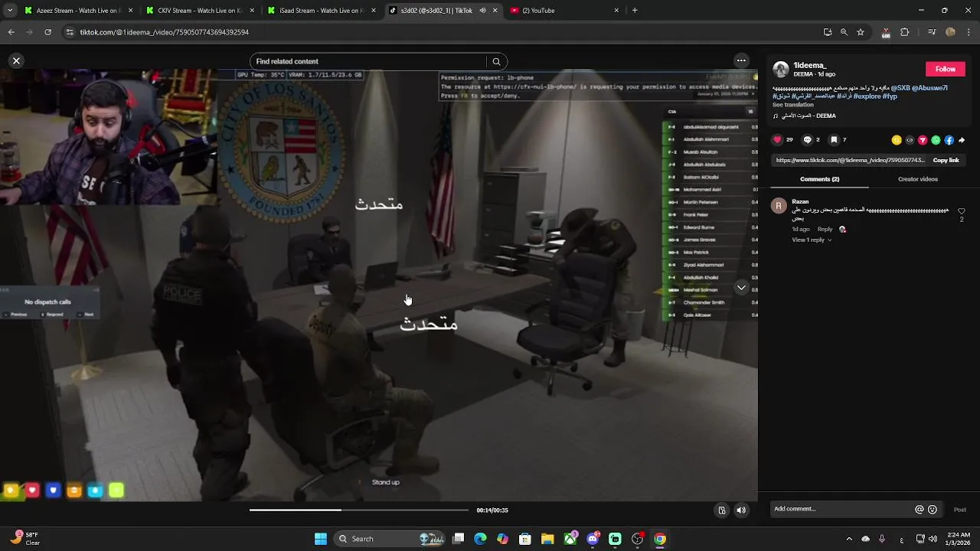Screen dimensions: 980x551
Task: Type in the Add comment field
Action: [x=842, y=509]
